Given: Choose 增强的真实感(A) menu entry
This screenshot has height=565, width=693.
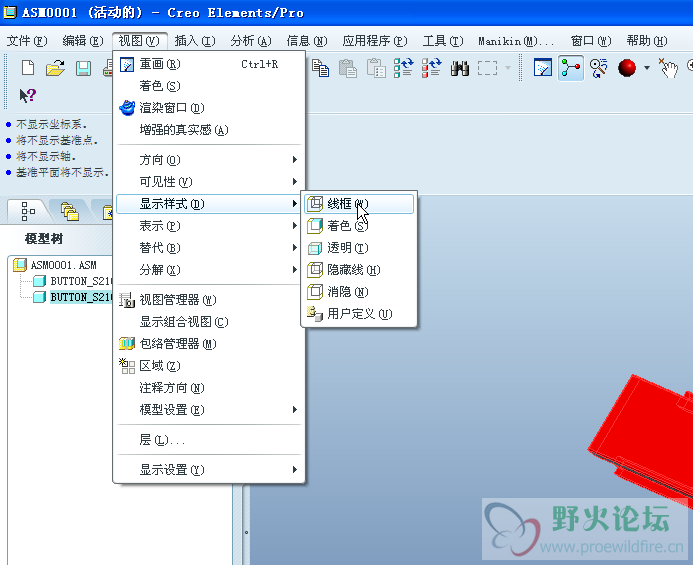Looking at the screenshot, I should coord(209,130).
